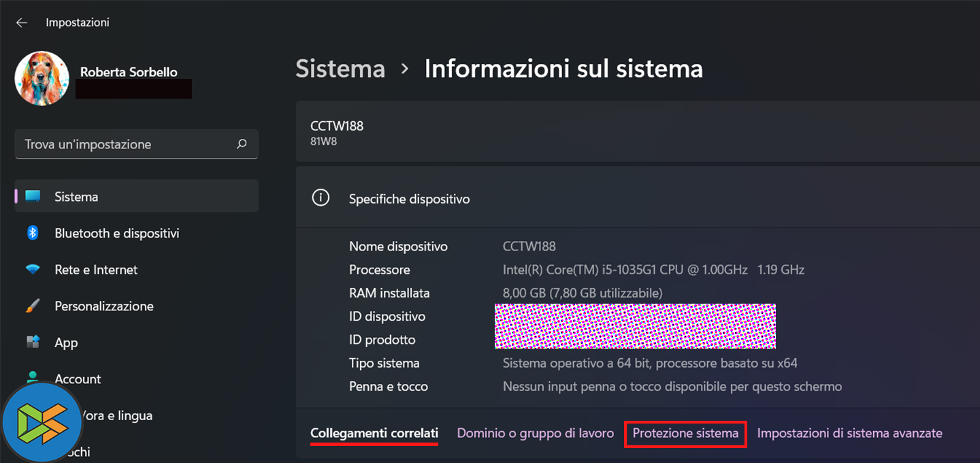Screen dimensions: 980x463
Task: Click the back arrow in Impostazioni
Action: [x=22, y=22]
